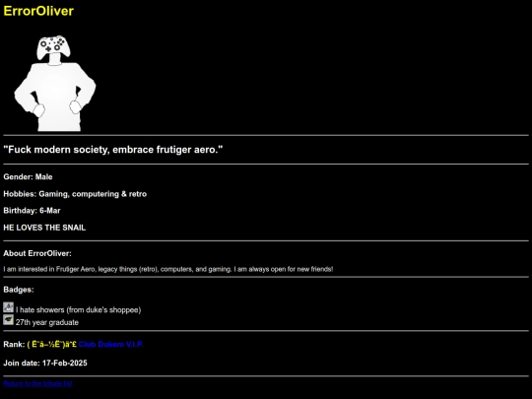Click the 'Hobbies: Gaming, computering & retro' line
This screenshot has width=532, height=399.
click(75, 194)
